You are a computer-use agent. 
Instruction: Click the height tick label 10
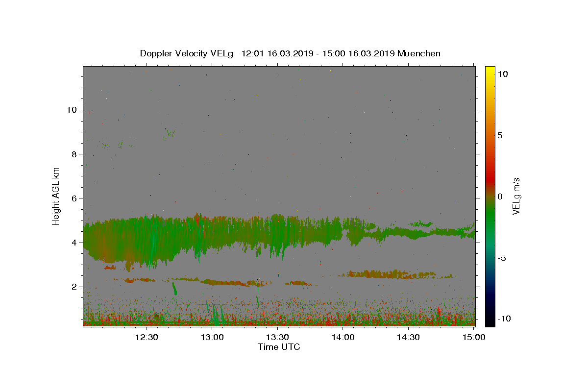[72, 110]
